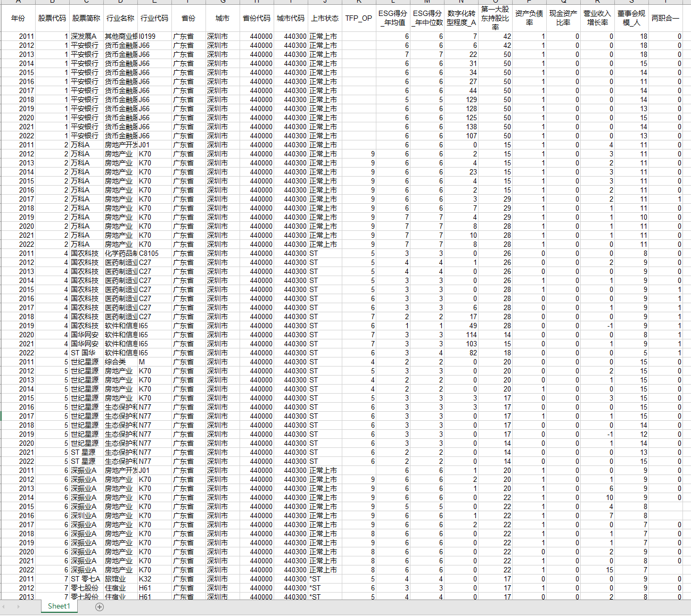Image resolution: width=691 pixels, height=616 pixels.
Task: Click the cell containing 深发展A
Action: pyautogui.click(x=86, y=36)
